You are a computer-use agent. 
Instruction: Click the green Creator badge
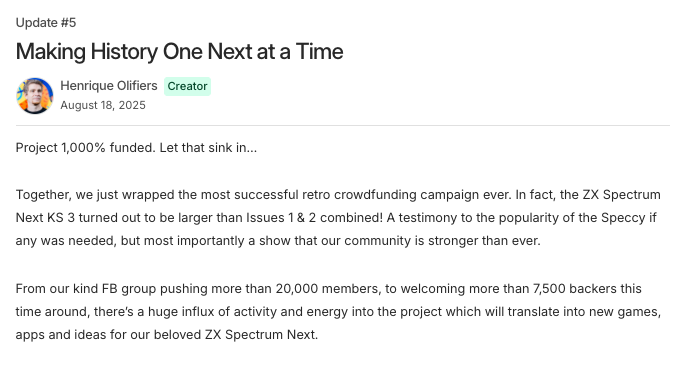187,86
